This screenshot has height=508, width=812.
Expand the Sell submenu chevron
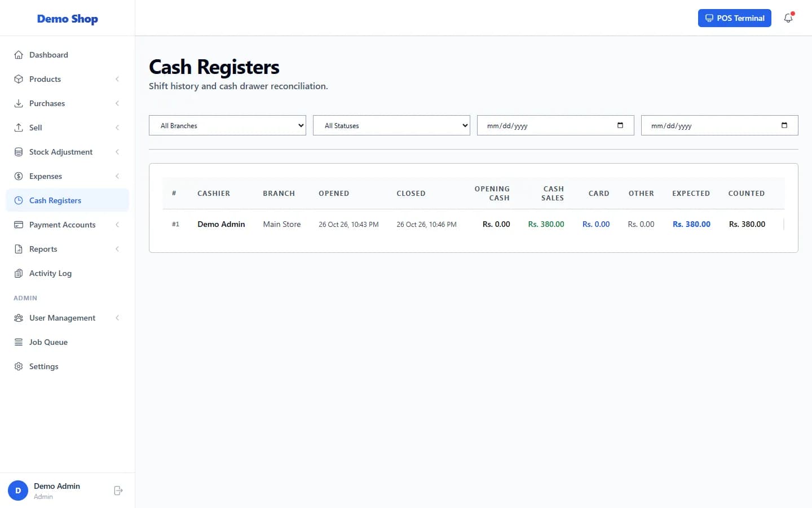click(x=117, y=128)
